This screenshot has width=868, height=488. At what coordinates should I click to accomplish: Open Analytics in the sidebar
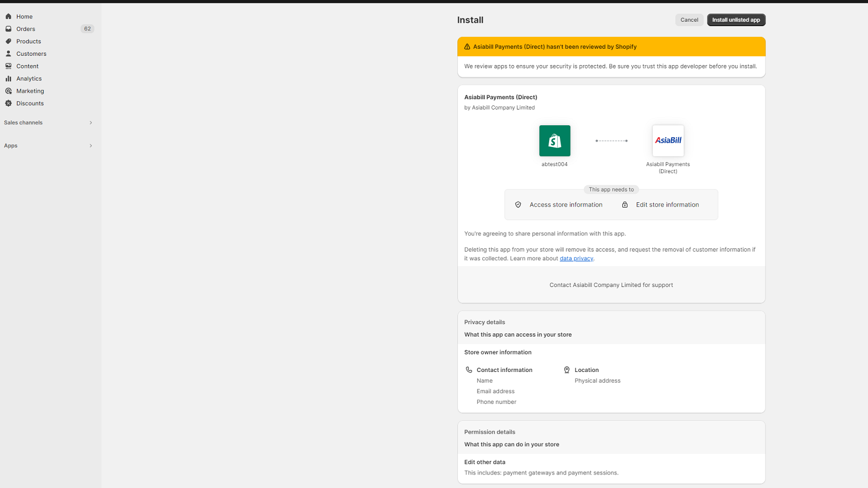pos(29,79)
